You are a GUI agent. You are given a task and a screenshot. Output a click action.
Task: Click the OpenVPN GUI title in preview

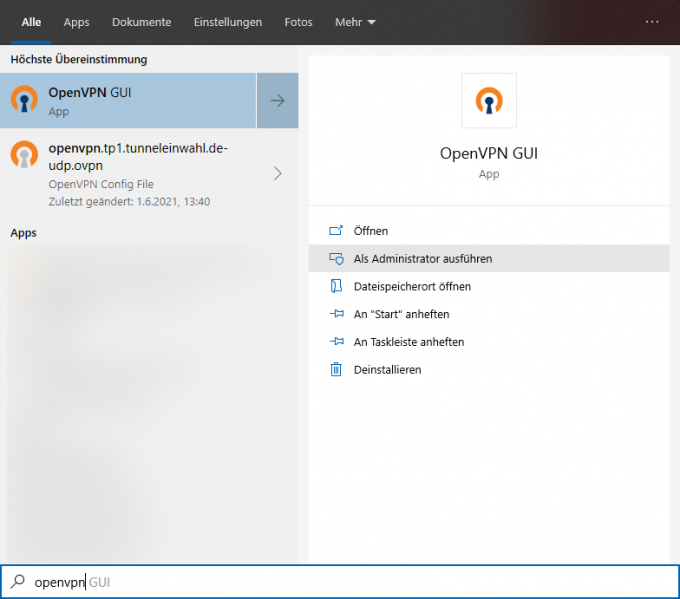tap(489, 154)
